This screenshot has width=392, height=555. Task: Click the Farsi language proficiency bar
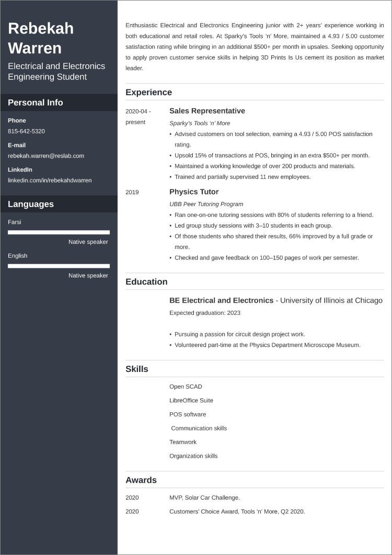point(59,232)
